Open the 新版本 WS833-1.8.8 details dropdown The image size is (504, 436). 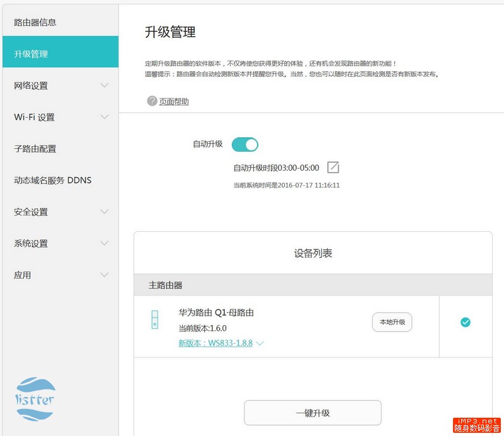pos(260,343)
